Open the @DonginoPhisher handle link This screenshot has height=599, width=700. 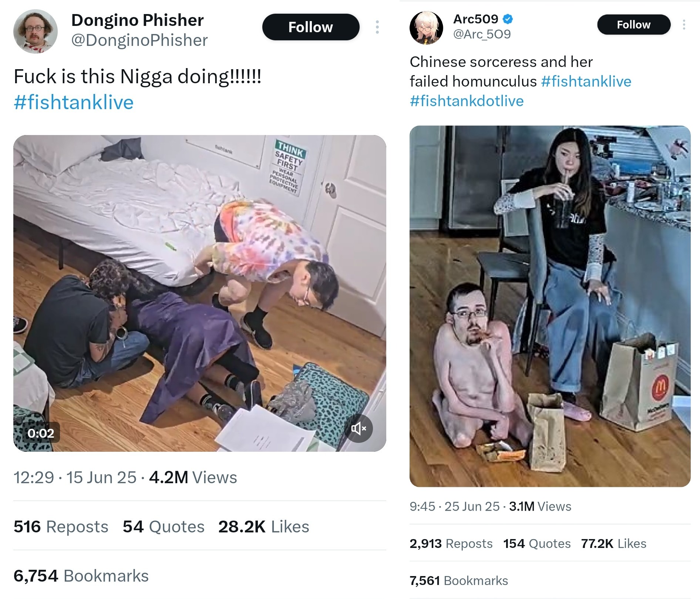(139, 40)
